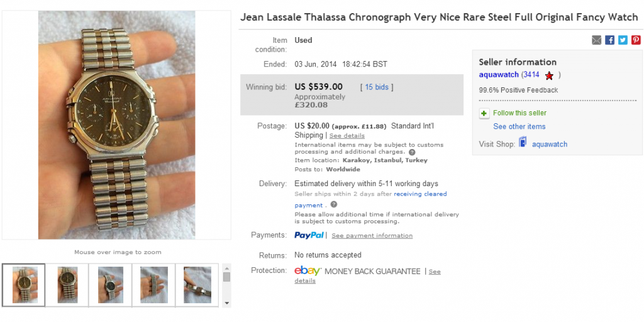The width and height of the screenshot is (644, 322).
Task: Click the blue shop icon
Action: click(523, 143)
